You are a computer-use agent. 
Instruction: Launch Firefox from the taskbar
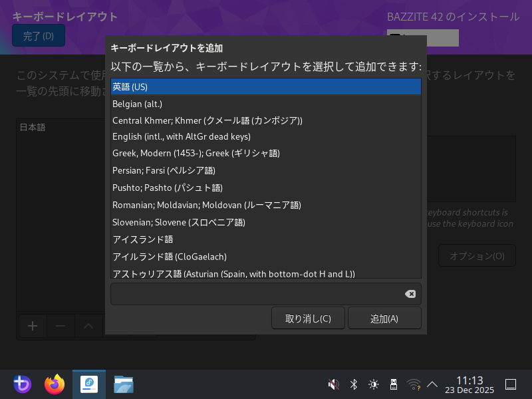point(55,384)
